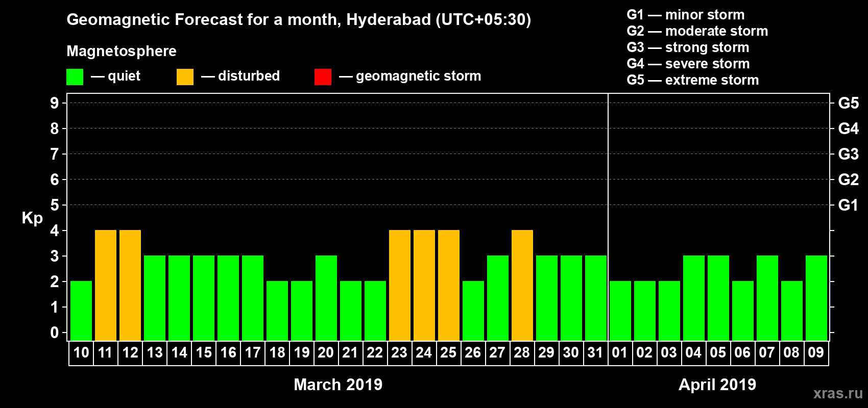This screenshot has width=868, height=408.
Task: Click the orange bar for March 23
Action: pos(400,285)
